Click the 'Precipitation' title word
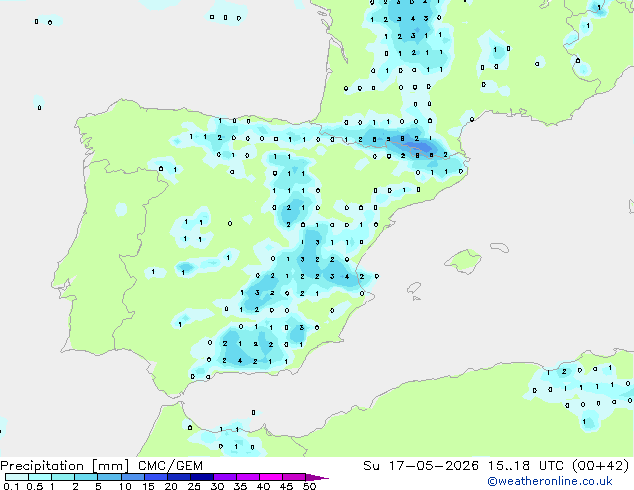The width and height of the screenshot is (634, 490). (42, 466)
